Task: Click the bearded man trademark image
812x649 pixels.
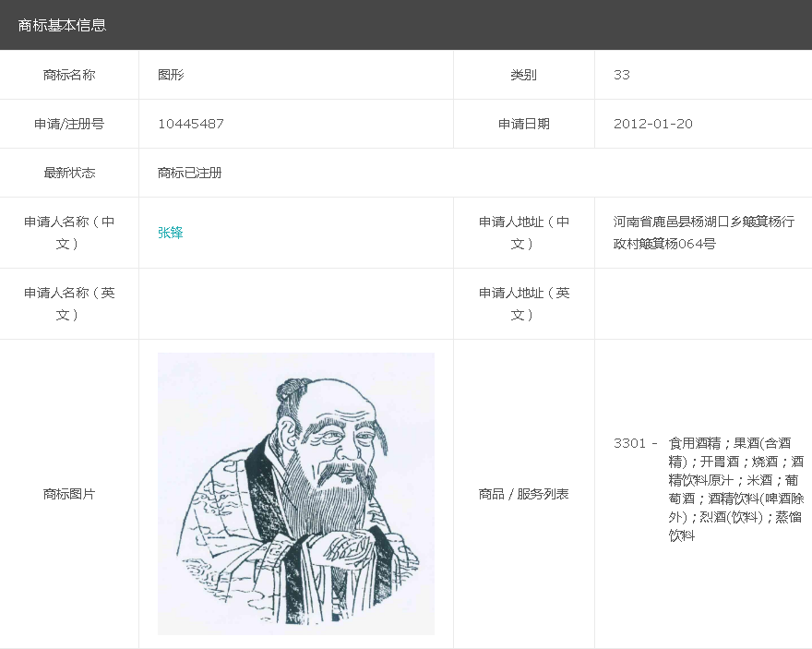Action: click(295, 493)
